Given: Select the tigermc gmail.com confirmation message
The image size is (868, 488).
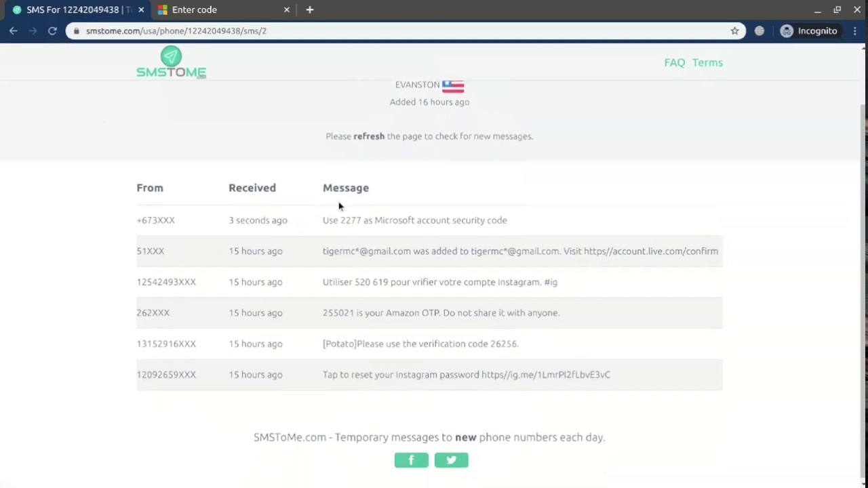Looking at the screenshot, I should [x=520, y=251].
